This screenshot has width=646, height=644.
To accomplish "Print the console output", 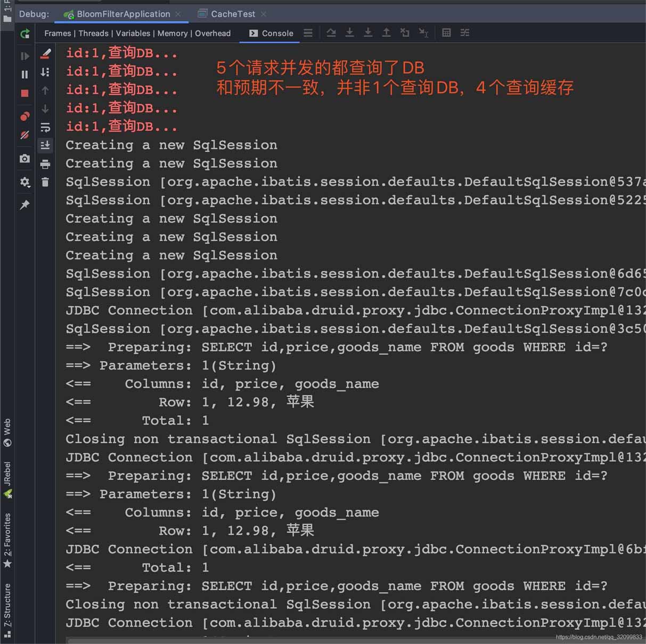I will point(45,164).
